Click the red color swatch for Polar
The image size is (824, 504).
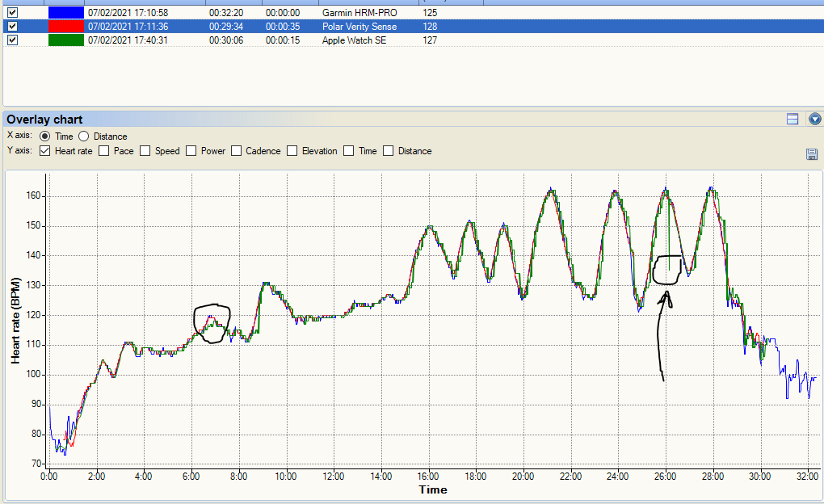click(x=65, y=27)
